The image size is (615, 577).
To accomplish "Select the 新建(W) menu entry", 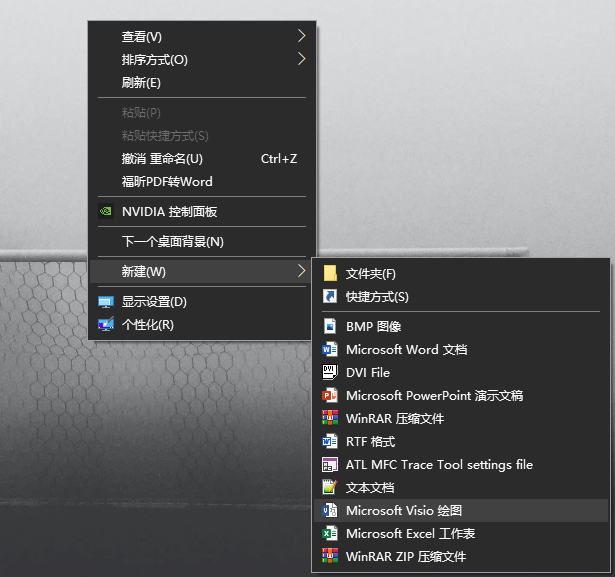I will [202, 271].
